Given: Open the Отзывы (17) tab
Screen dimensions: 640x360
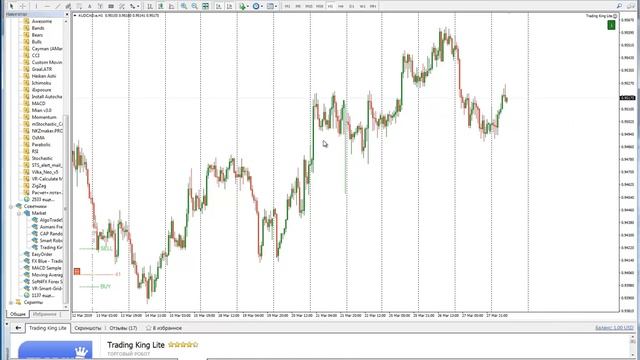Looking at the screenshot, I should click(x=123, y=328).
